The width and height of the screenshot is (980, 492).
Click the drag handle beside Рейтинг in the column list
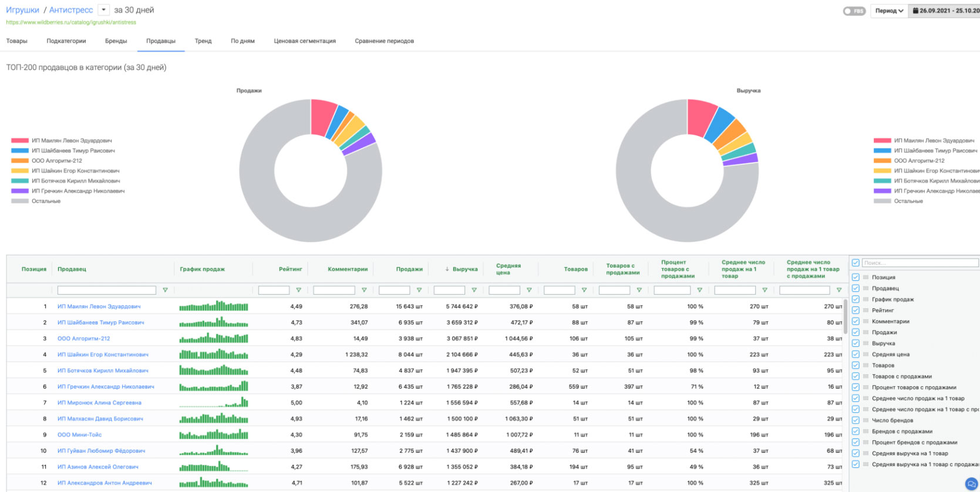tap(866, 310)
